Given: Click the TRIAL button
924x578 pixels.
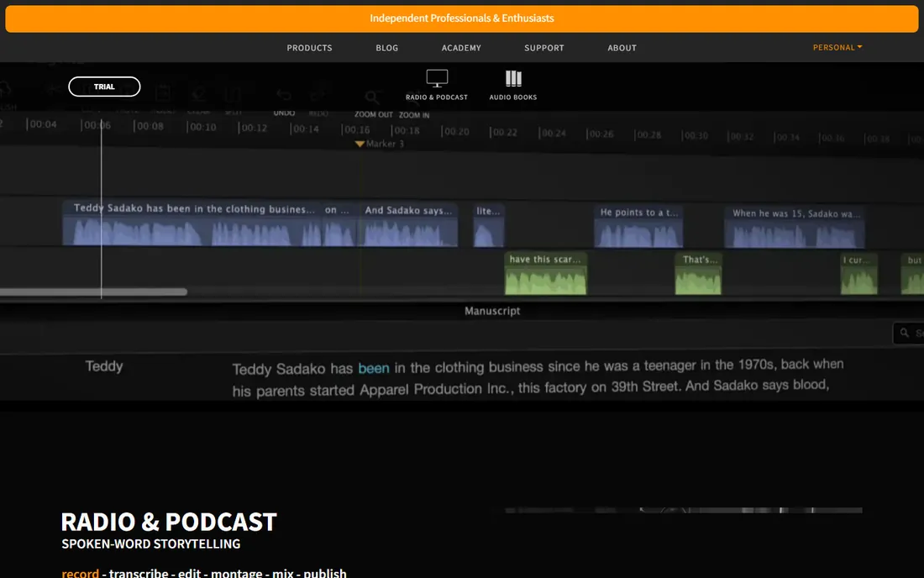Looking at the screenshot, I should click(104, 87).
